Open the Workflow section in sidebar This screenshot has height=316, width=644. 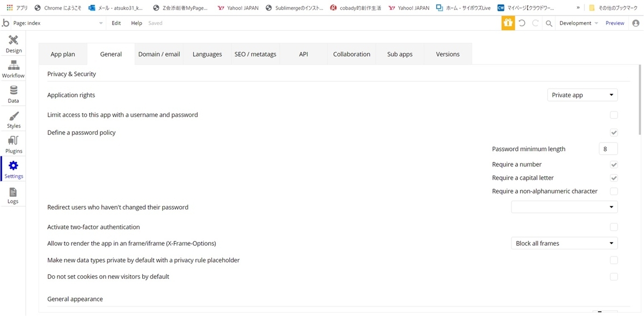click(13, 70)
